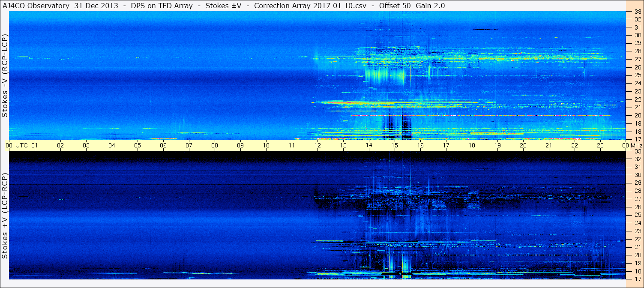This screenshot has height=288, width=644.
Task: Click the 03 hour mark on time axis
Action: click(x=86, y=146)
